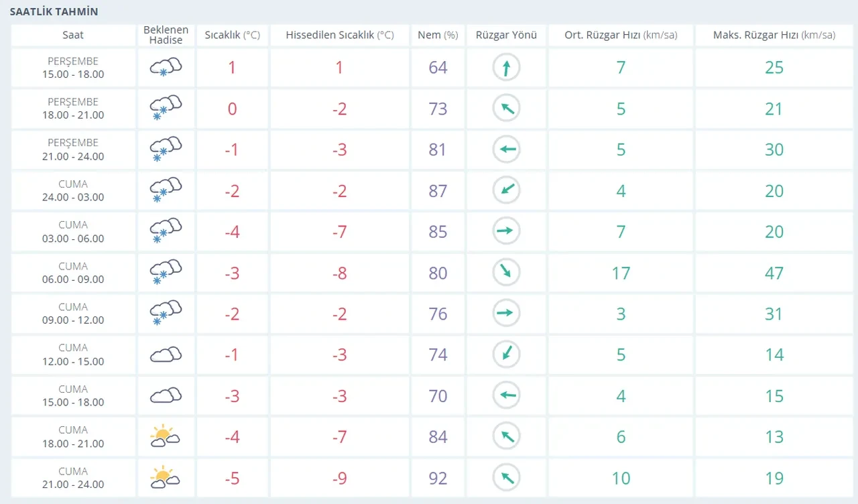Viewport: 858px width, 504px height.
Task: Click the snow icon for Perşembe 18.00 - 21.00
Action: tap(166, 109)
